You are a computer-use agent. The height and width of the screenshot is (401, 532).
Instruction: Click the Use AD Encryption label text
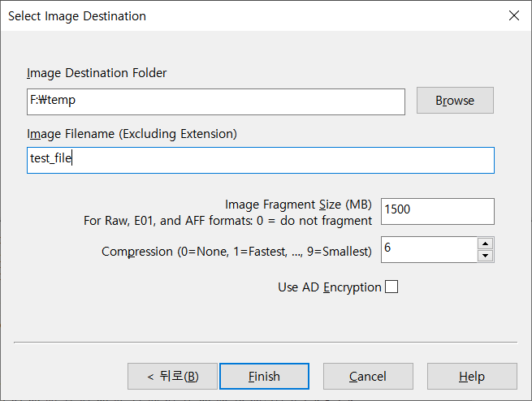[330, 287]
